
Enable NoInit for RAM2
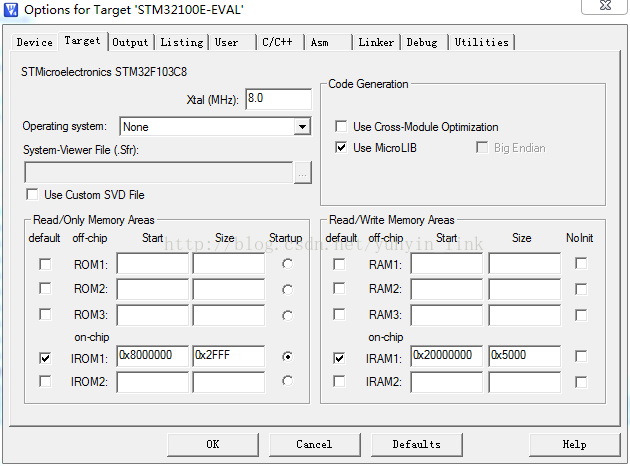581,289
